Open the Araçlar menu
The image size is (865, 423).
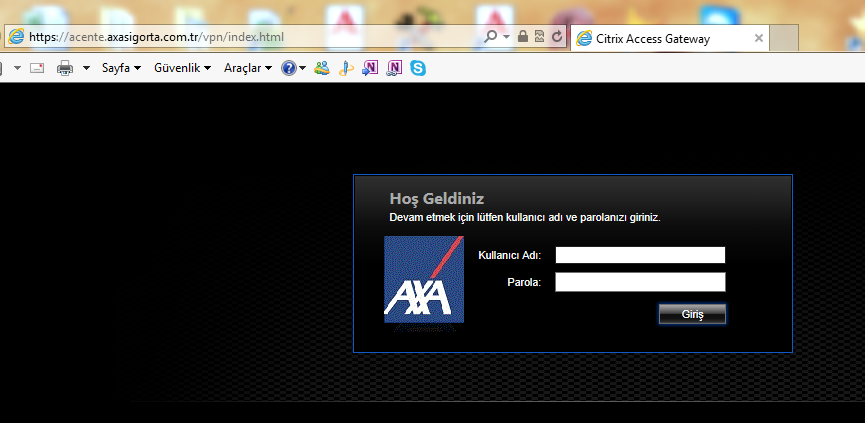coord(247,68)
